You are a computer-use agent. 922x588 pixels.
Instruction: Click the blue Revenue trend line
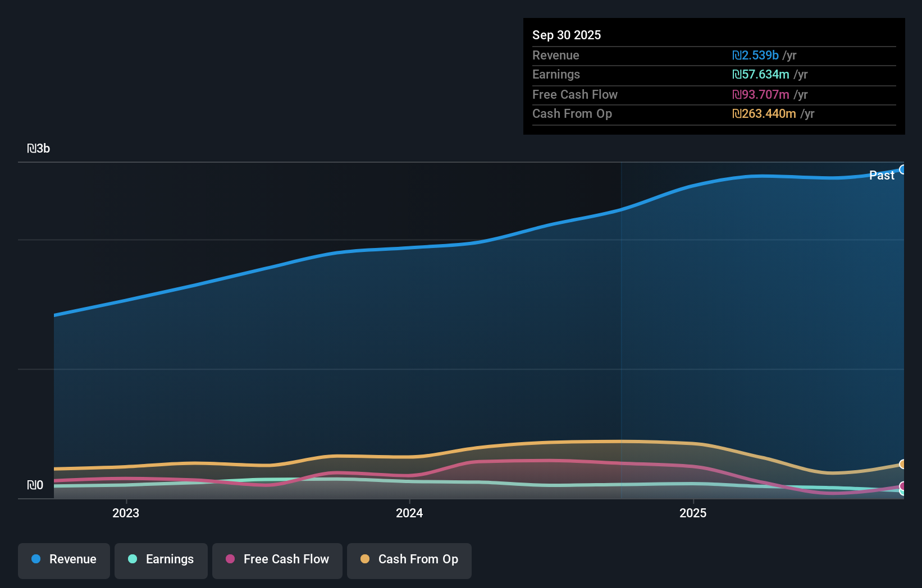point(449,245)
